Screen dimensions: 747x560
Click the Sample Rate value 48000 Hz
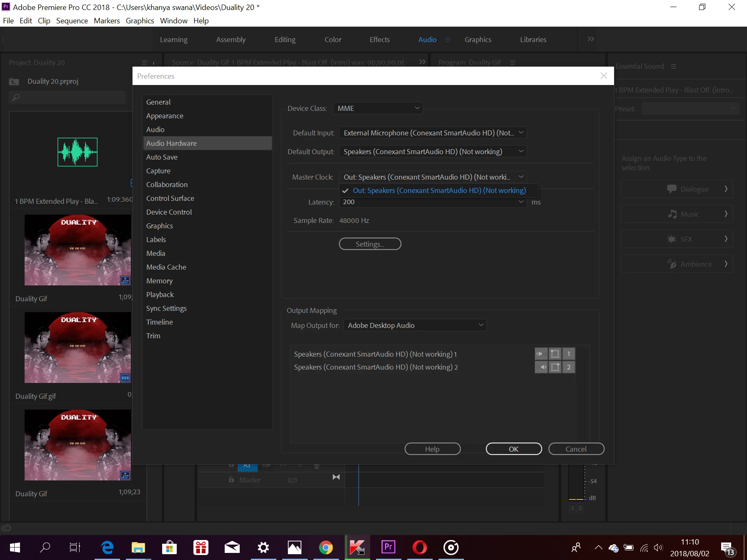(x=354, y=220)
